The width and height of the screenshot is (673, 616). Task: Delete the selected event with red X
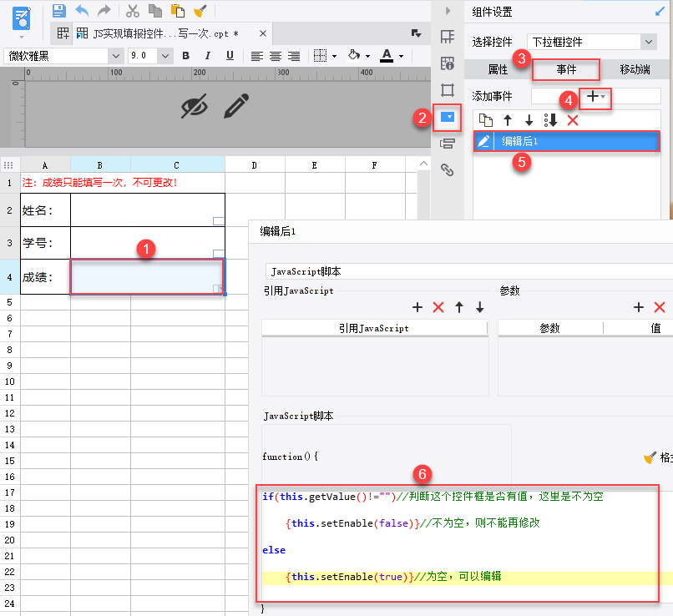(573, 120)
